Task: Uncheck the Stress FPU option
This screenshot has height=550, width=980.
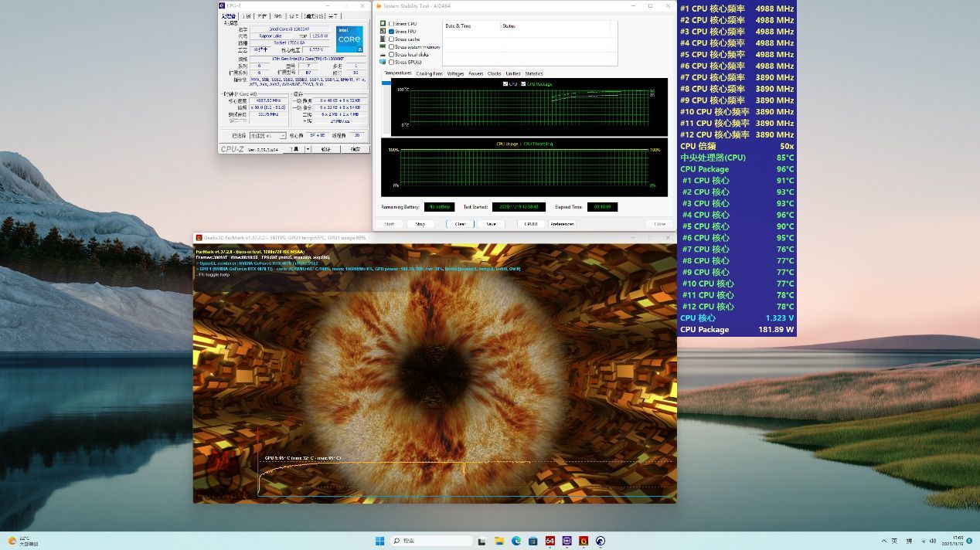Action: [x=392, y=32]
